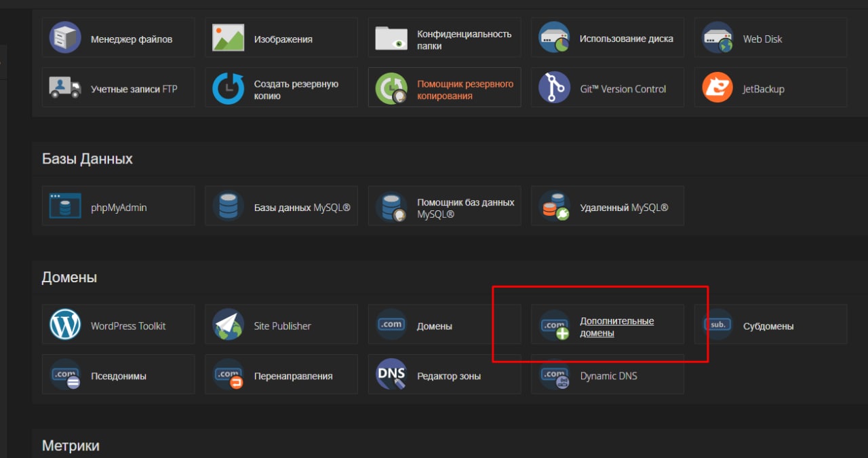Open the JetBackup orange icon

click(717, 88)
